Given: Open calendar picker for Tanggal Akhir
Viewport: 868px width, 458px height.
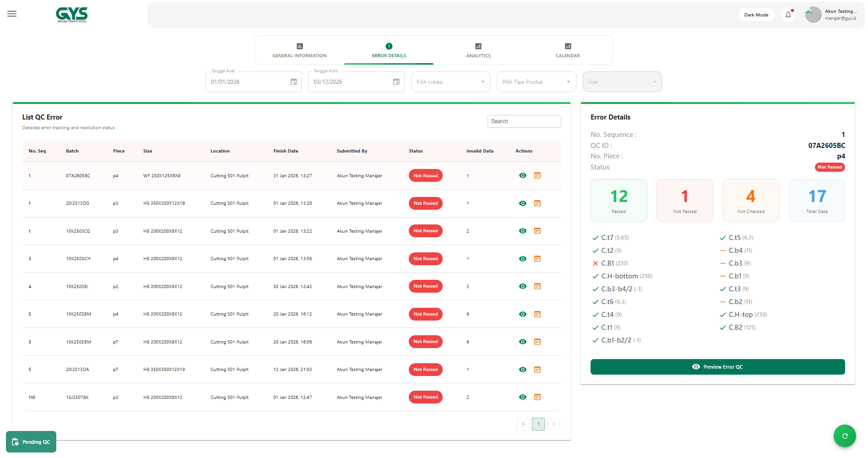Looking at the screenshot, I should pyautogui.click(x=396, y=82).
